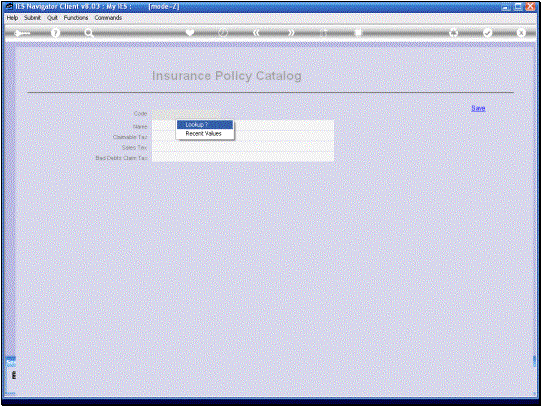Click the heart favorites toolbar icon
Screen dimensions: 541x406
pyautogui.click(x=190, y=33)
